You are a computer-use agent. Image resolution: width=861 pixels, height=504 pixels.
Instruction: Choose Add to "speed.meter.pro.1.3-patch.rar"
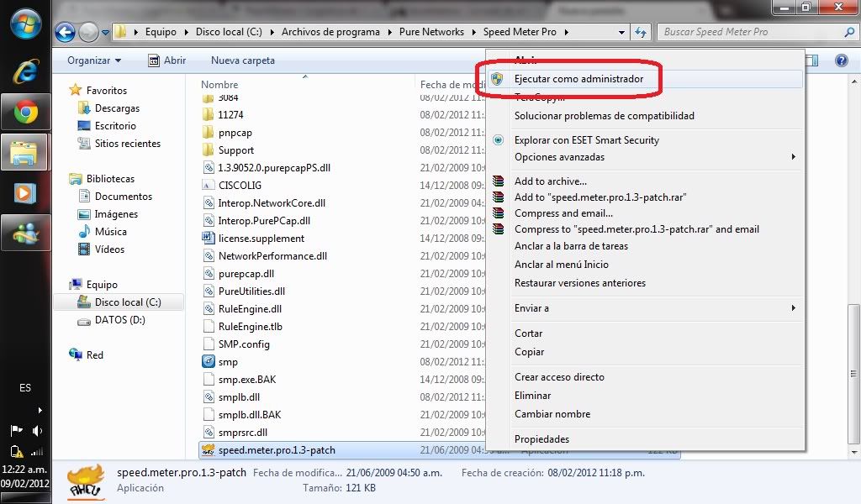(x=645, y=197)
